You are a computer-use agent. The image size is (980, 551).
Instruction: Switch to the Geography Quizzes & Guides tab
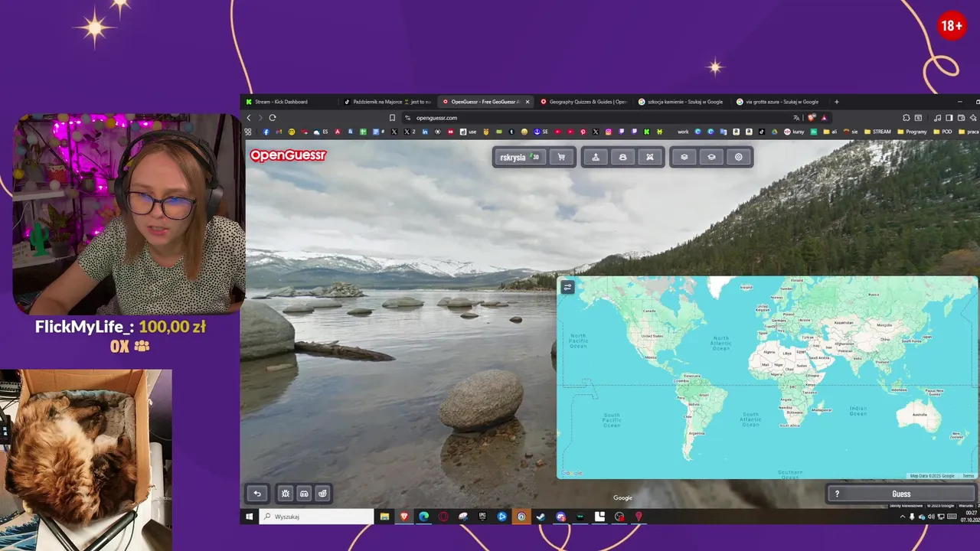(x=583, y=102)
